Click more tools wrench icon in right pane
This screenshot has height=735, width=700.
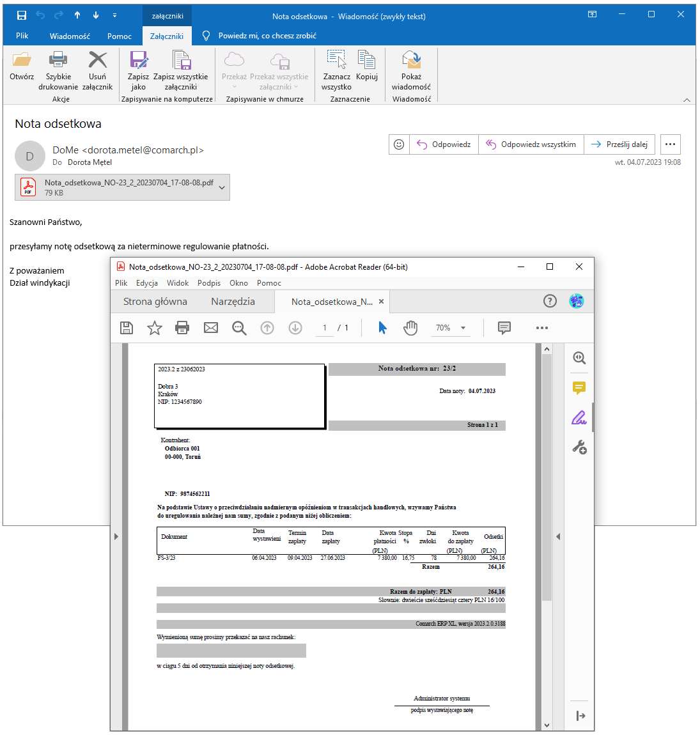click(x=580, y=447)
